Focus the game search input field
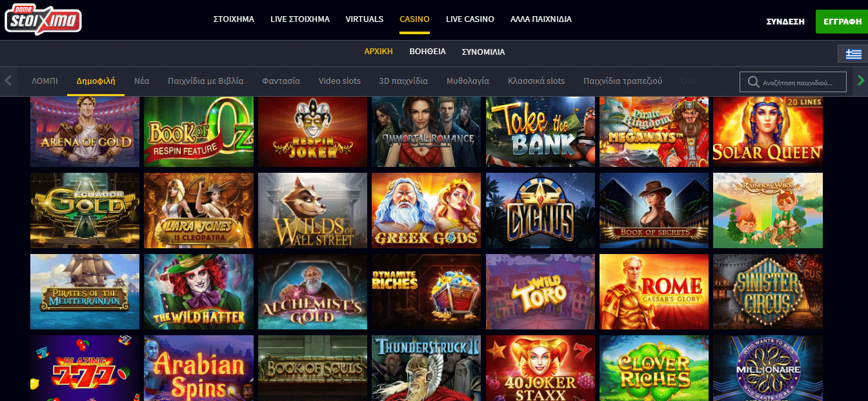Screen dimensions: 868x401 tap(793, 82)
